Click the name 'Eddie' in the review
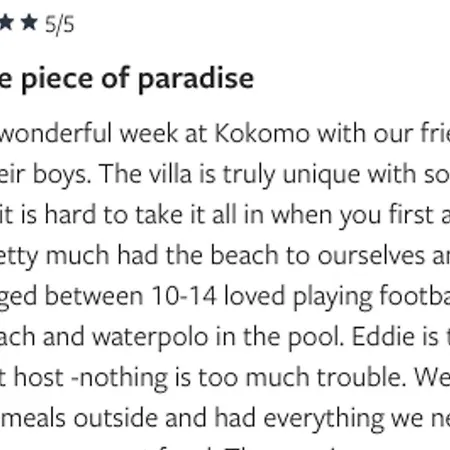The width and height of the screenshot is (450, 450). 381,337
